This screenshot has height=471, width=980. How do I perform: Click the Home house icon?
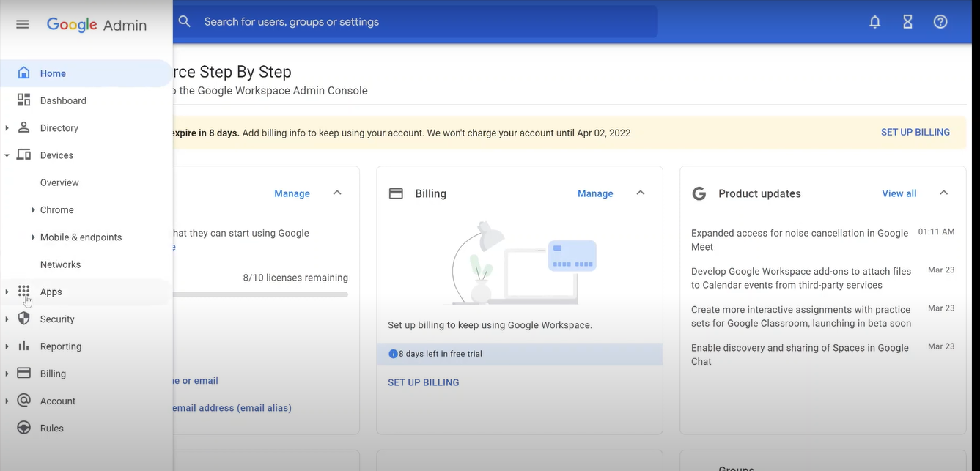click(23, 73)
